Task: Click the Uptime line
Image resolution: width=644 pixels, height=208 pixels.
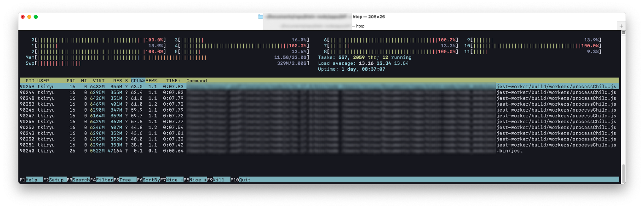Action: pyautogui.click(x=351, y=69)
